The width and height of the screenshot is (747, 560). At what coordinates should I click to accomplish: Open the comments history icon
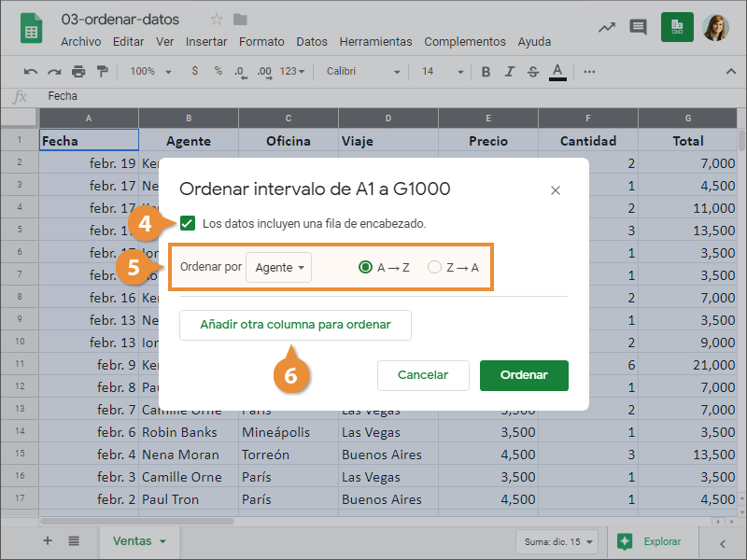pos(639,27)
